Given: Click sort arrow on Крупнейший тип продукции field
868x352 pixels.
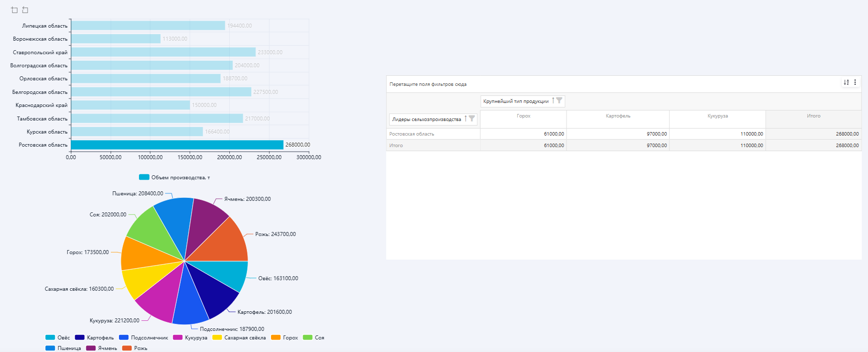Looking at the screenshot, I should [553, 101].
